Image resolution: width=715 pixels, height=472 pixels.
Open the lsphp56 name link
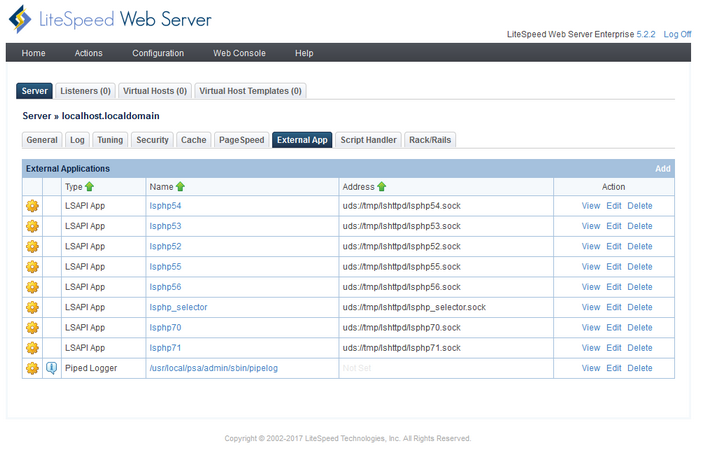point(165,287)
